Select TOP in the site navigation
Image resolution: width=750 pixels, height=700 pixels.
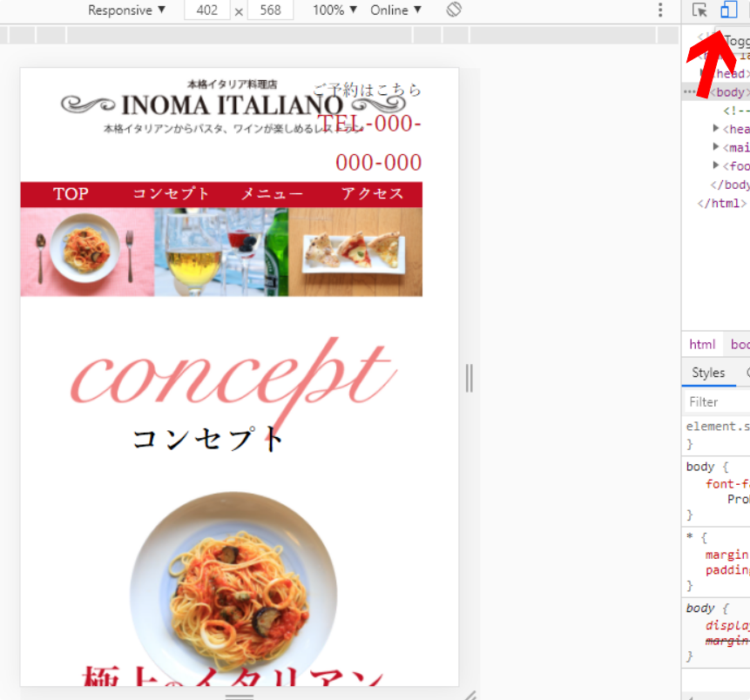click(x=71, y=193)
